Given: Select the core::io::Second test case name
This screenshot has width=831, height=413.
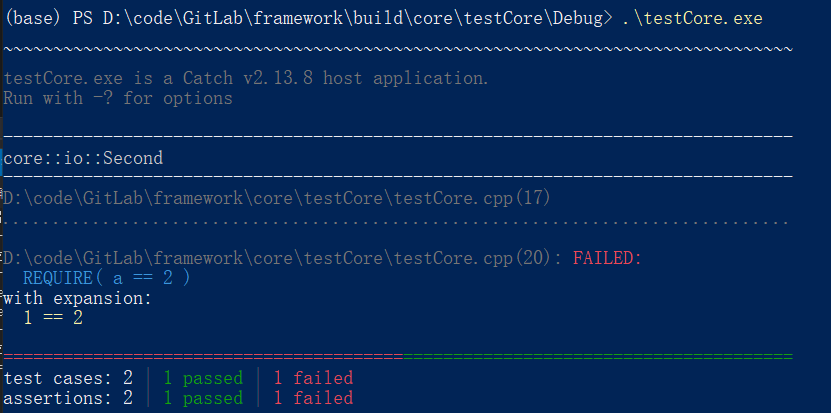Looking at the screenshot, I should point(83,158).
